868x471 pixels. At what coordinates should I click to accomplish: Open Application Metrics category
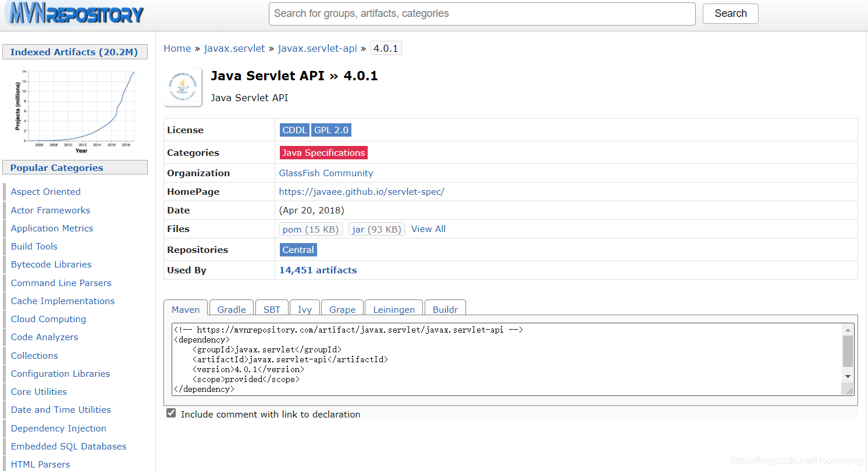pos(52,229)
